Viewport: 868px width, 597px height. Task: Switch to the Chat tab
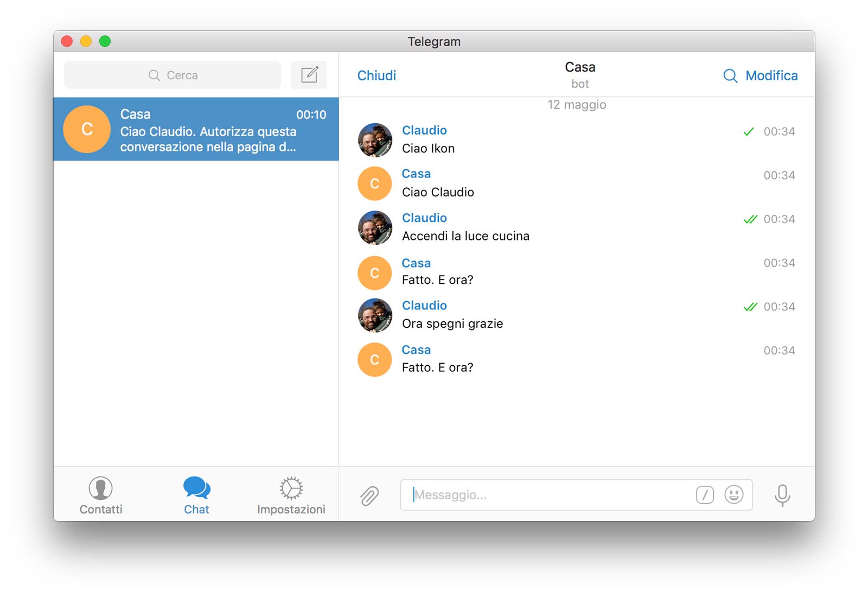(196, 496)
